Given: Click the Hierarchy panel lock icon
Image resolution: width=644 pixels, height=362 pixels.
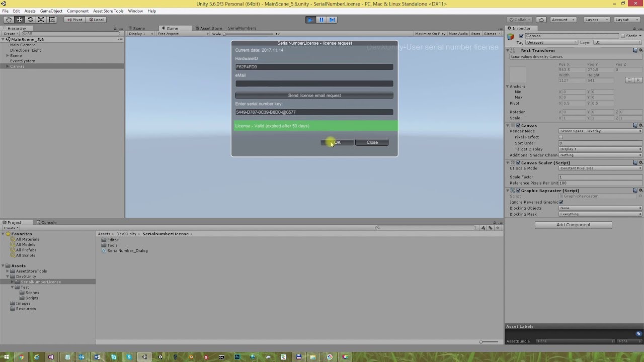Looking at the screenshot, I should (115, 29).
